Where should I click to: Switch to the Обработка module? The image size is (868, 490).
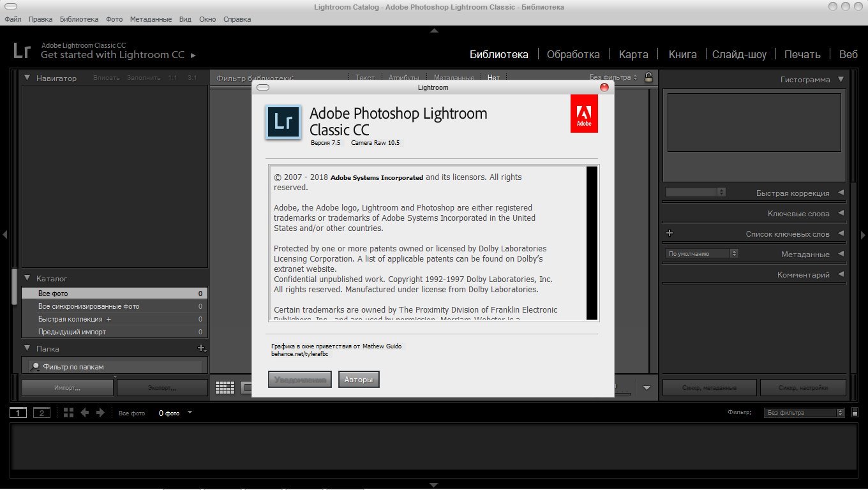pos(573,54)
